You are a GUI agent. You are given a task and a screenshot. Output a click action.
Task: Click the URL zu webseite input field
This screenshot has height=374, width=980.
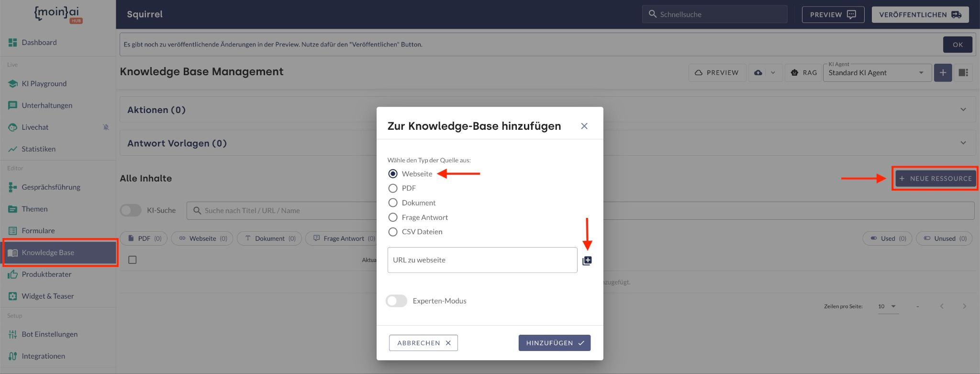[482, 260]
